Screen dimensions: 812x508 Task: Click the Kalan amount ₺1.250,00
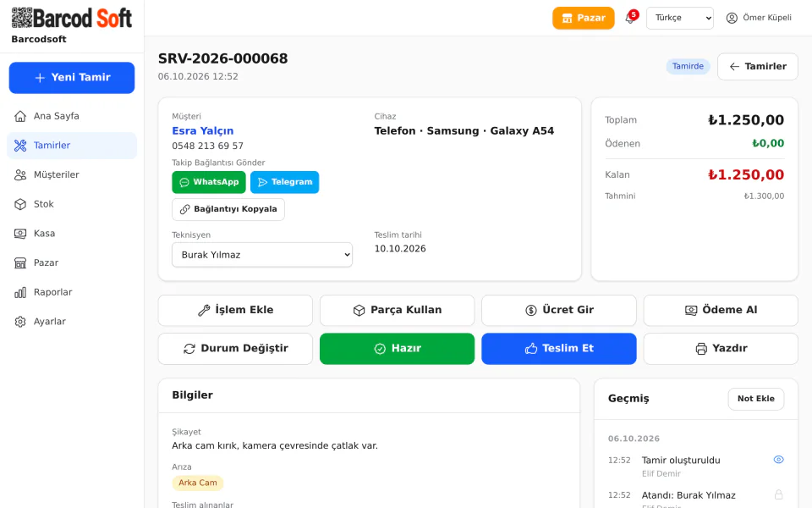[746, 174]
